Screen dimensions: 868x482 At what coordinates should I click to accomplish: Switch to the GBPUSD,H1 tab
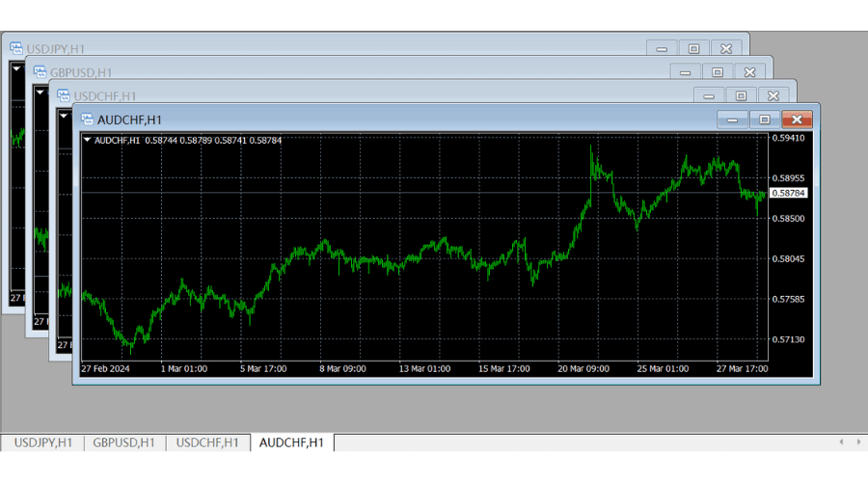(123, 442)
